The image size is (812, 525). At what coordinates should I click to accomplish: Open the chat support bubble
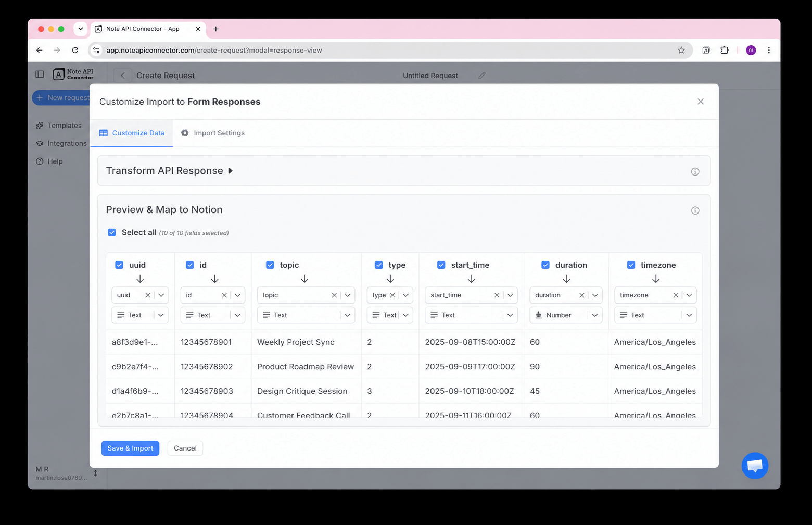[x=755, y=466]
